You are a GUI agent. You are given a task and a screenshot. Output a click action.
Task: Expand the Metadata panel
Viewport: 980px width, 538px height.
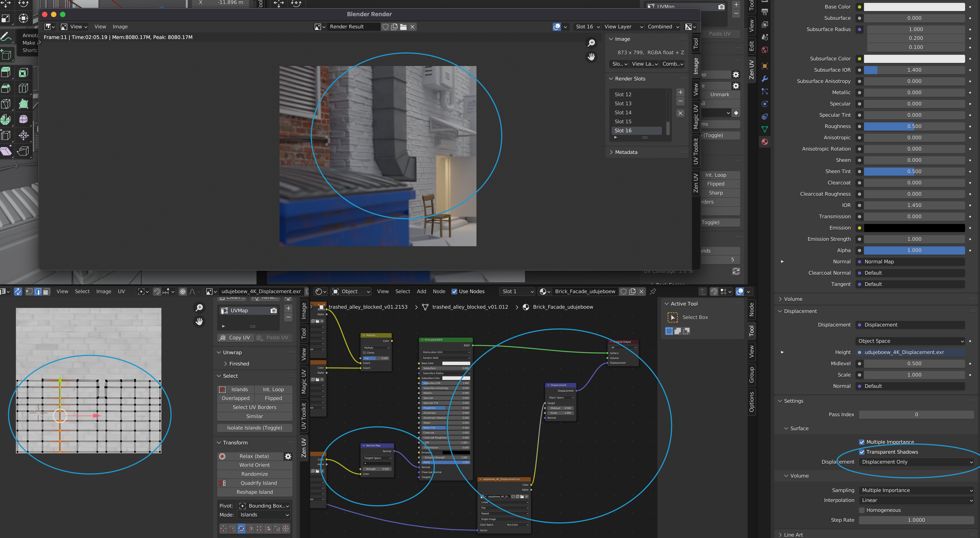pos(626,152)
